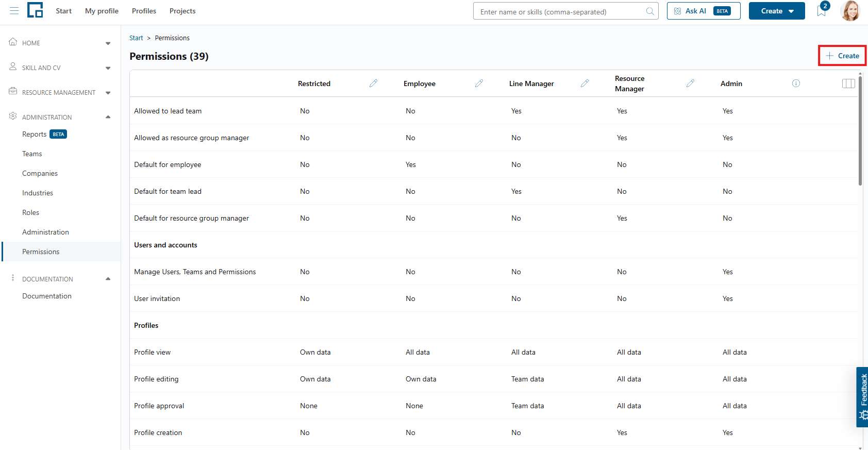Click the Home sidebar icon

pos(13,42)
